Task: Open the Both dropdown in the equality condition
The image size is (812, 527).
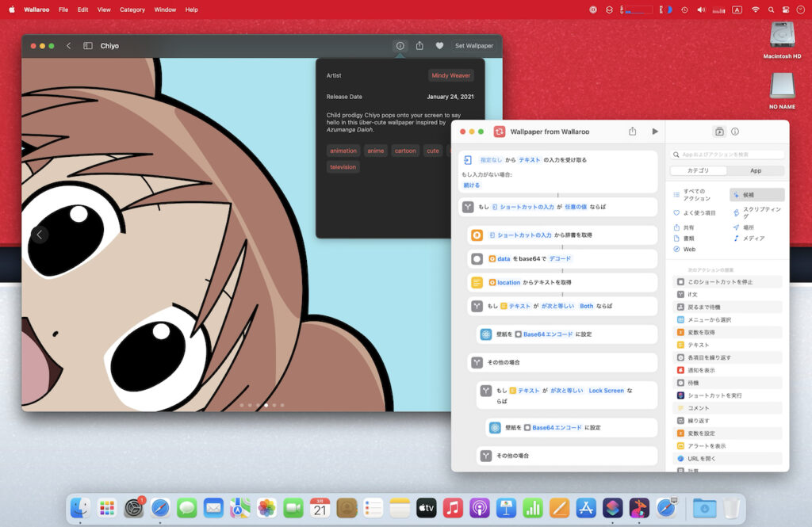Action: click(x=587, y=306)
